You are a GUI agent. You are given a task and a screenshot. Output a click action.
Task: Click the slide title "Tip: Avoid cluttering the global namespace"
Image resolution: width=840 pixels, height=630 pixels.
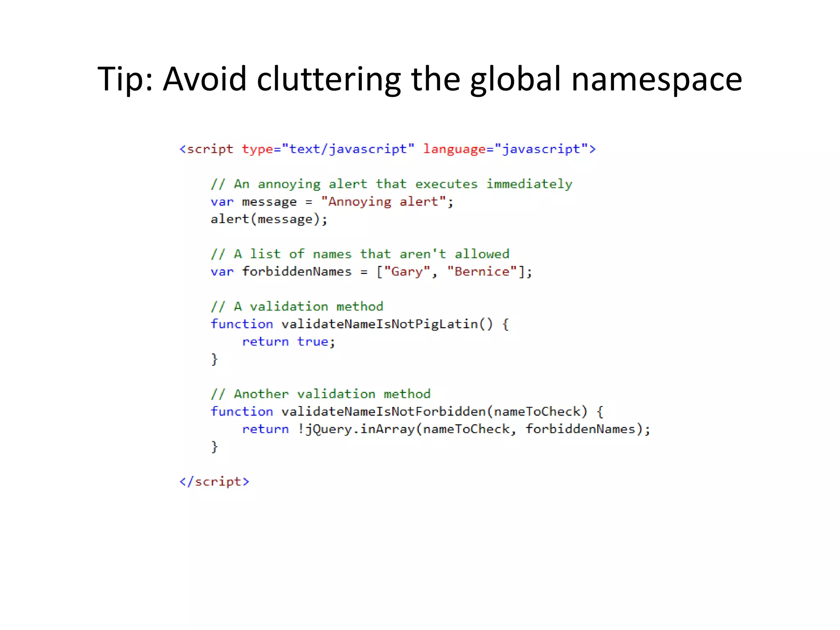pyautogui.click(x=420, y=79)
